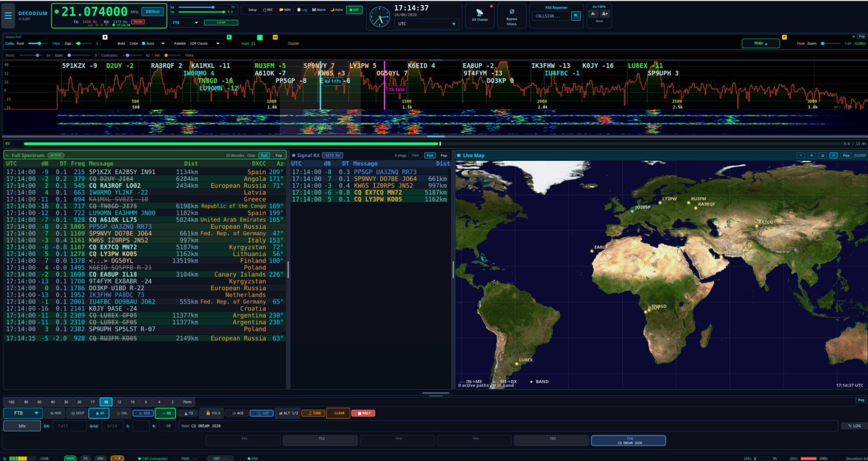Toggle the SEQ auto-sequence button

(143, 413)
